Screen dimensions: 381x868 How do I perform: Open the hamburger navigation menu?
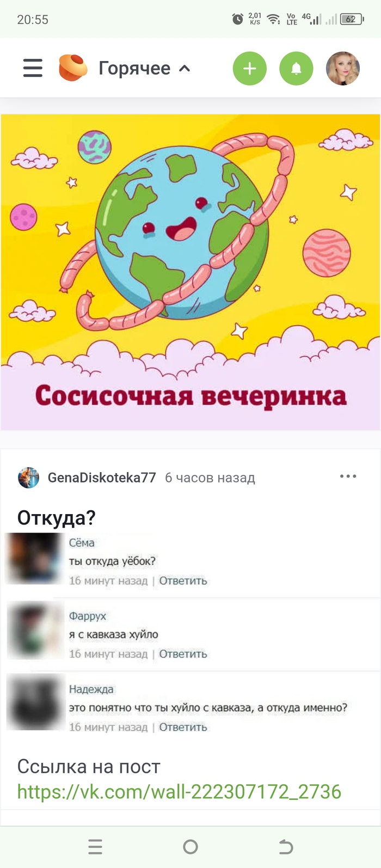coord(33,68)
